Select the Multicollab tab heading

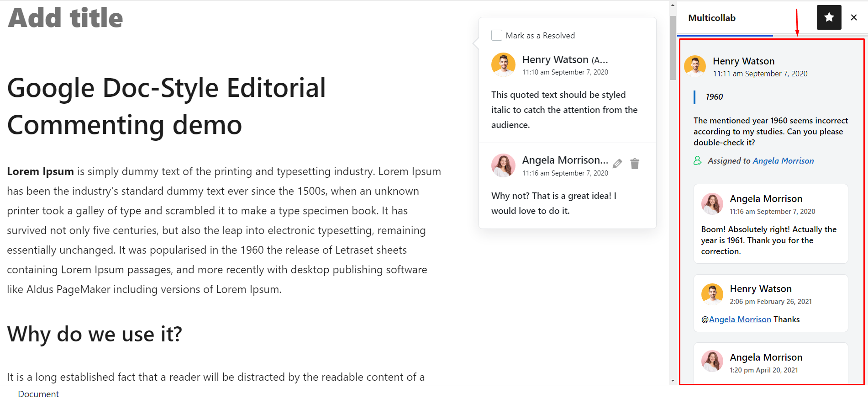pyautogui.click(x=712, y=18)
